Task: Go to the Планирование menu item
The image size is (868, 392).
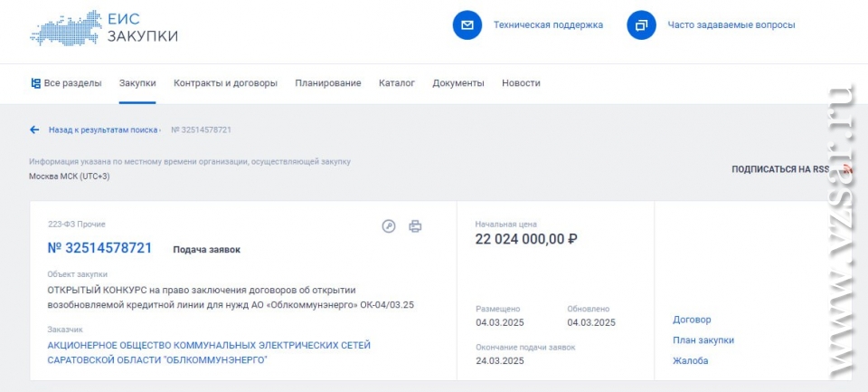Action: point(327,83)
